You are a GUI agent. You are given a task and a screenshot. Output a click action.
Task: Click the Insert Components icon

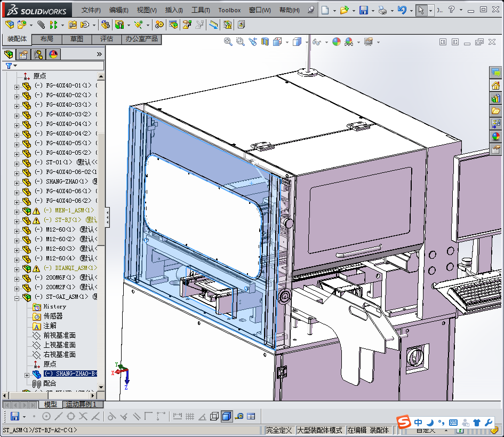pyautogui.click(x=10, y=25)
